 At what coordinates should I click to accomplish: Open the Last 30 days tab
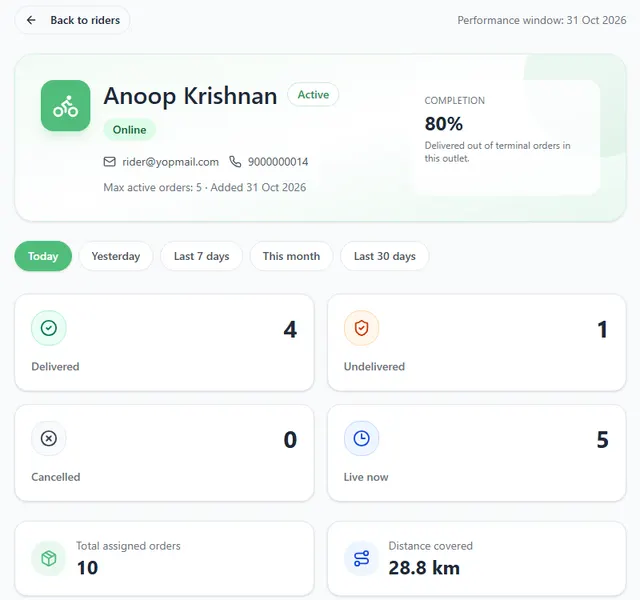(x=384, y=256)
